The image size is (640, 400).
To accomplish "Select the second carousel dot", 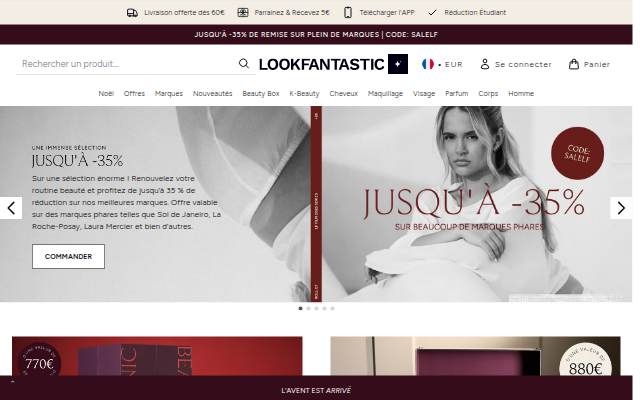I will point(309,309).
